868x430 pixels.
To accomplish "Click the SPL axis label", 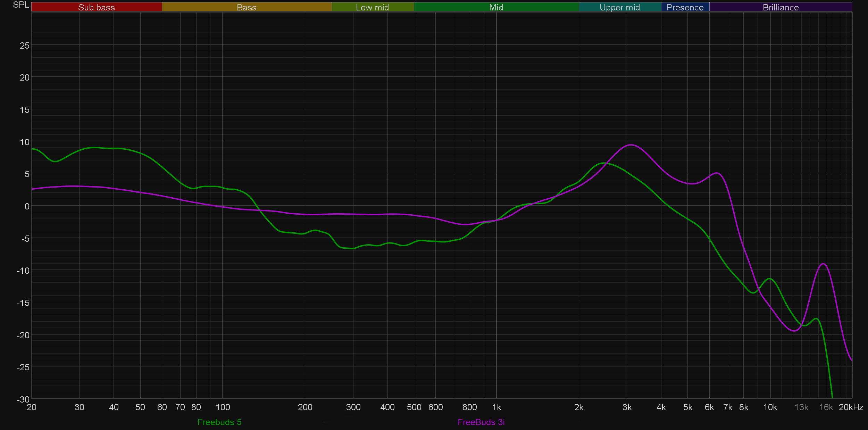I will [21, 5].
